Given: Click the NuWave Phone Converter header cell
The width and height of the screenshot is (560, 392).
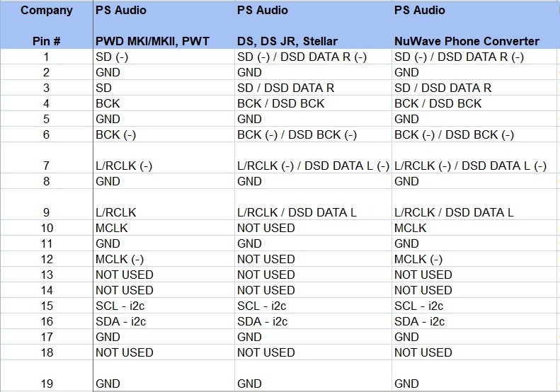Looking at the screenshot, I should coord(467,42).
